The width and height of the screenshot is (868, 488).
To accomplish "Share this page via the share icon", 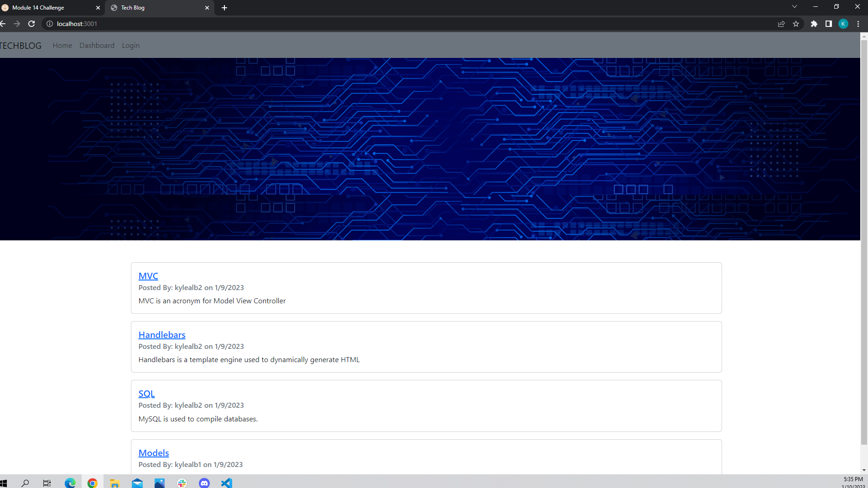I will point(781,24).
